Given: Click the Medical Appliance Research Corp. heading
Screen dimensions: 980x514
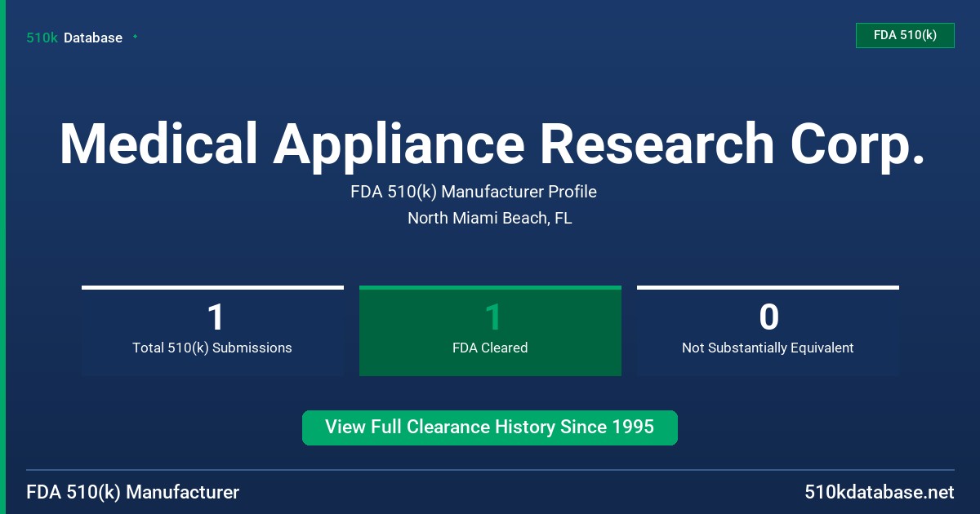Looking at the screenshot, I should click(492, 144).
